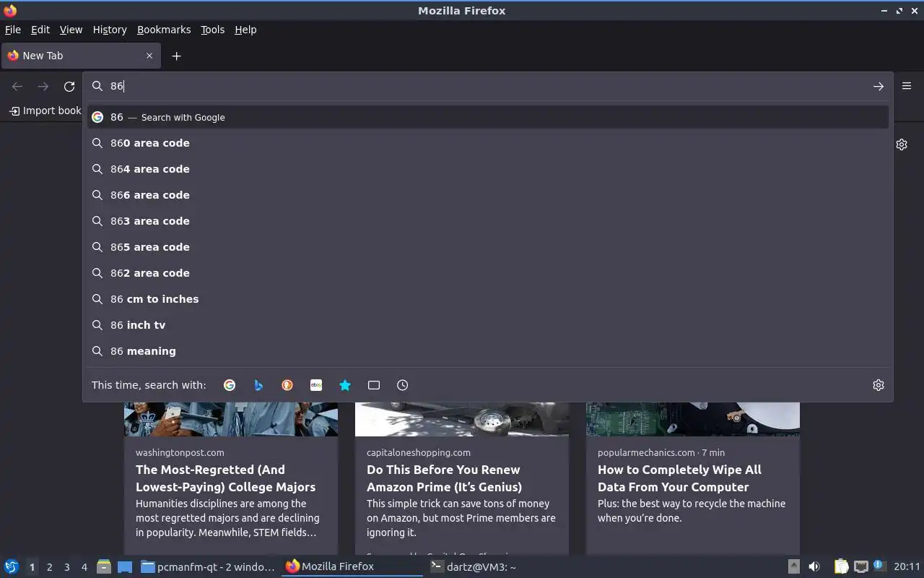
Task: Open a new tab with the plus button
Action: coord(176,56)
